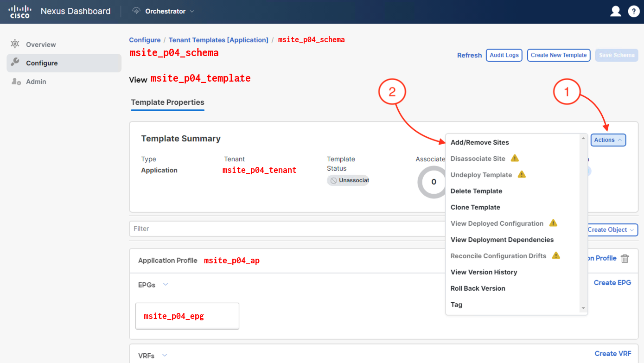Delete application profile with trash icon
This screenshot has height=363, width=644.
tap(625, 259)
